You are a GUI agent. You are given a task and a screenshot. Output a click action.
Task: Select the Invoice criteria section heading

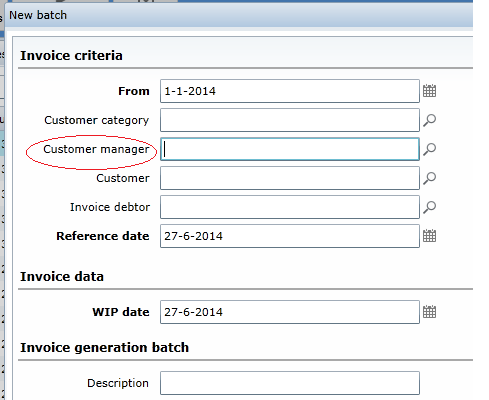point(71,55)
